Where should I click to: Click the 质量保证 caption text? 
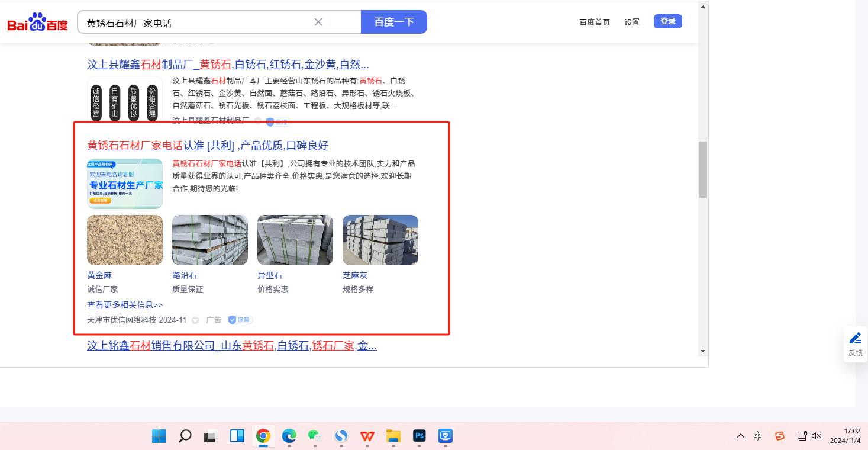[x=188, y=290]
